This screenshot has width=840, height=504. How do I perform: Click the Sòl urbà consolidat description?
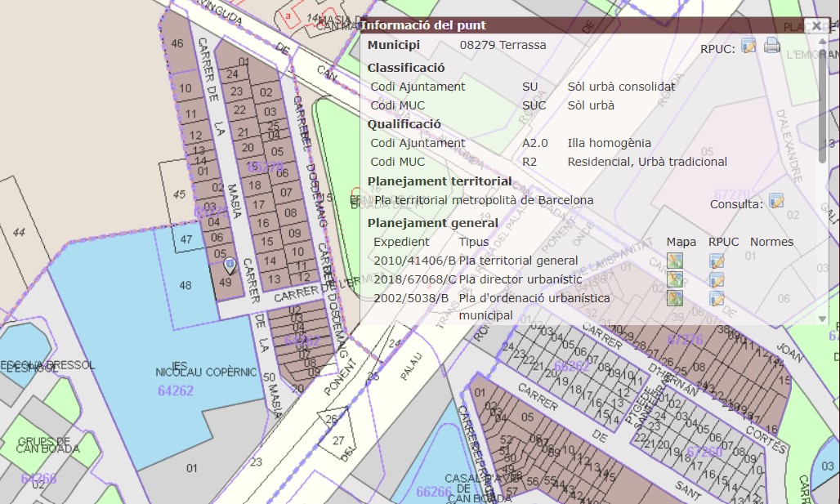point(622,87)
